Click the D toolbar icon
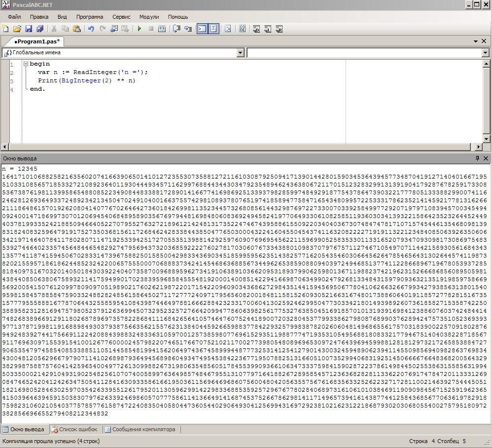This screenshot has height=448, width=492. tap(256, 29)
